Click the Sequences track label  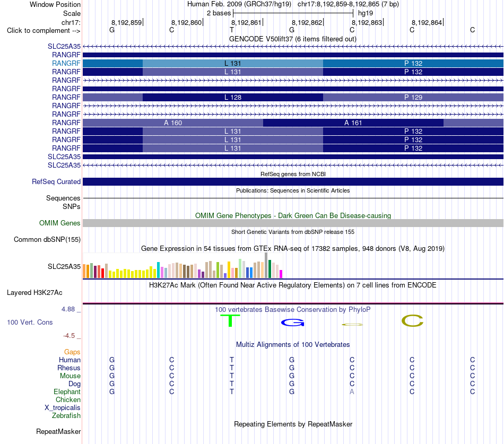(63, 198)
